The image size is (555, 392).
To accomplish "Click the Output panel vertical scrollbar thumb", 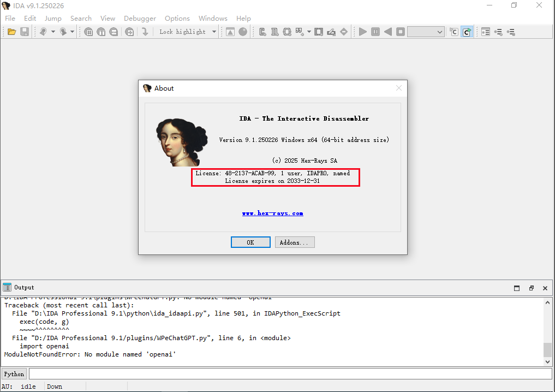I will click(547, 349).
